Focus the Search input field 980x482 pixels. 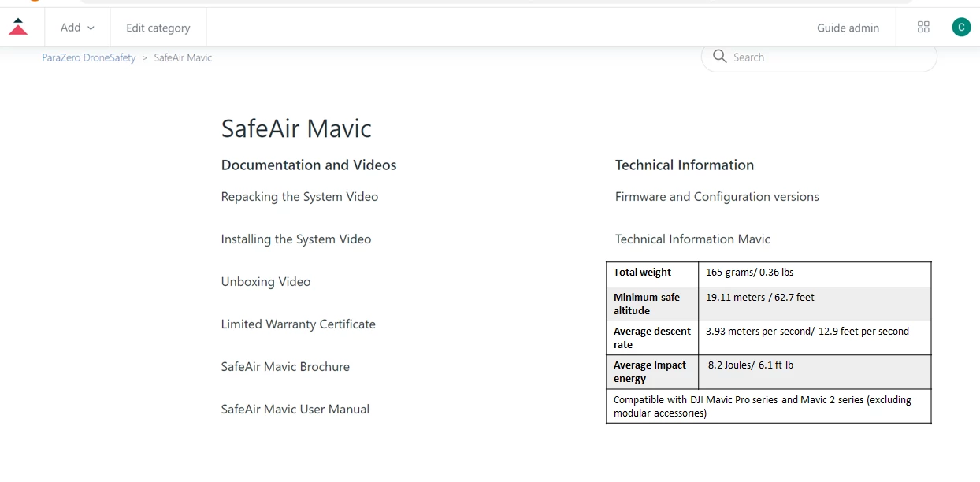coord(819,57)
